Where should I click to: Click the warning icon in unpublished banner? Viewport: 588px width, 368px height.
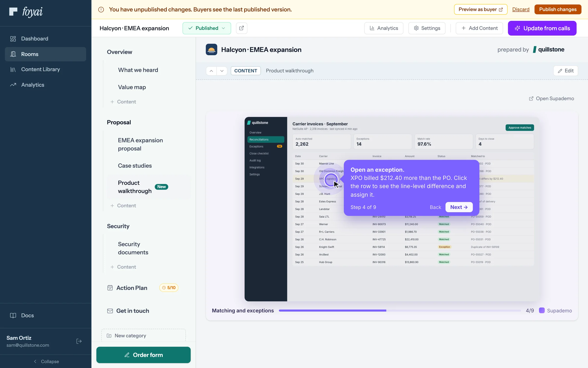[x=101, y=10]
